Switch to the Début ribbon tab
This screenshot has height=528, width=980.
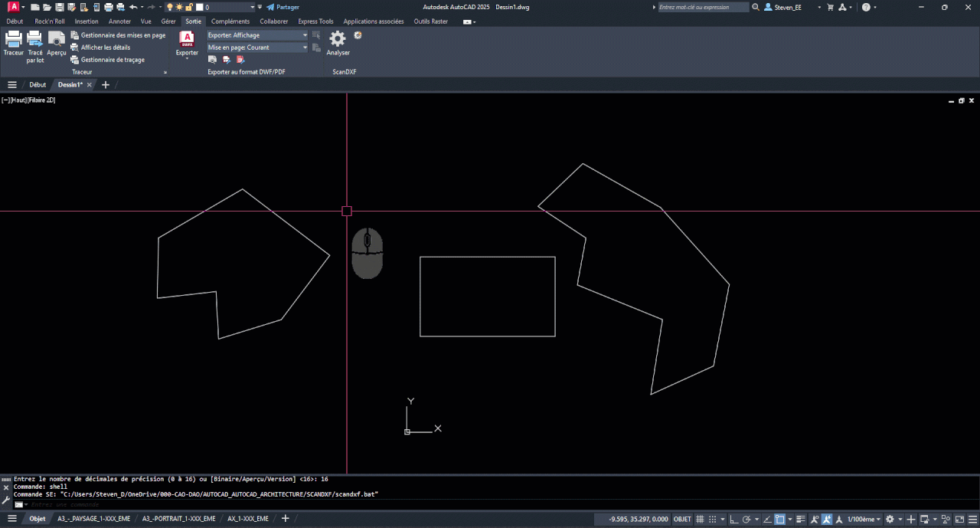(15, 21)
